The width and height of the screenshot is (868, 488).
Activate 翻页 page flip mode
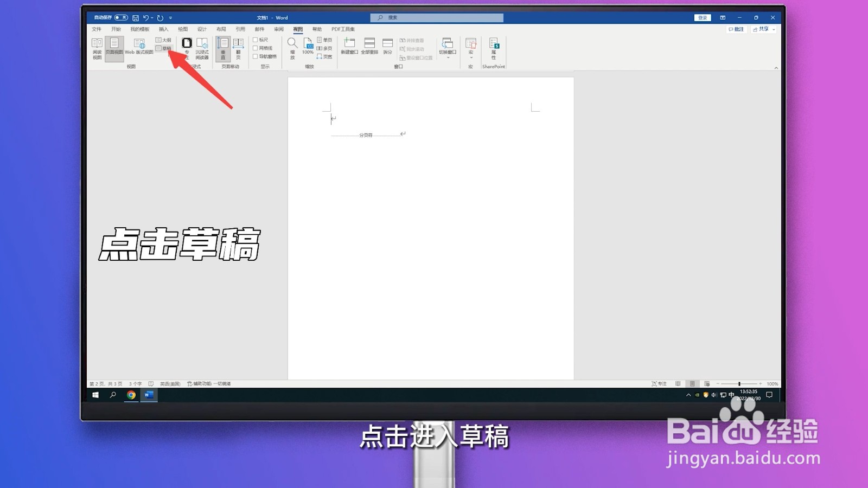point(238,49)
